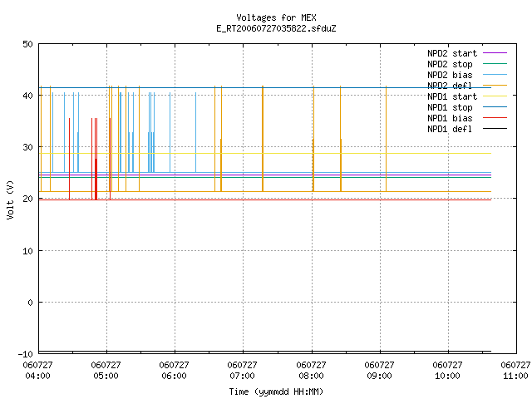The width and height of the screenshot is (532, 399).
Task: Click the 'Volt (V)' y-axis title
Action: point(10,200)
